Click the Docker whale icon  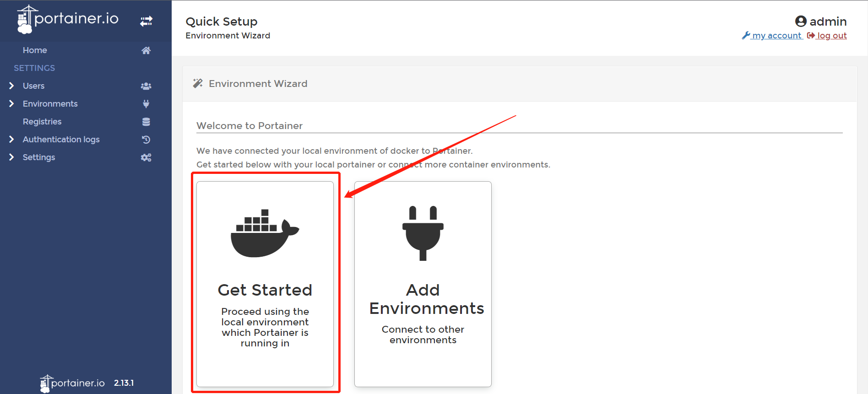click(x=265, y=233)
